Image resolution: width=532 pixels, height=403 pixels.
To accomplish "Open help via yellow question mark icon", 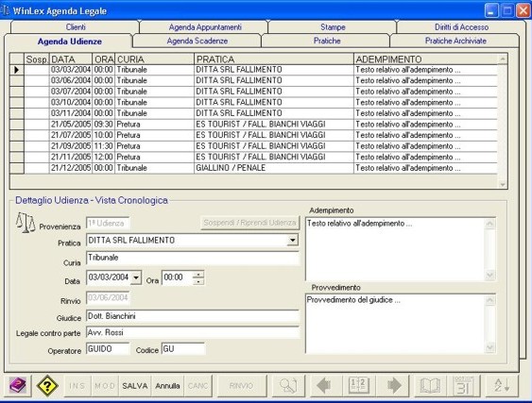I will [x=47, y=386].
